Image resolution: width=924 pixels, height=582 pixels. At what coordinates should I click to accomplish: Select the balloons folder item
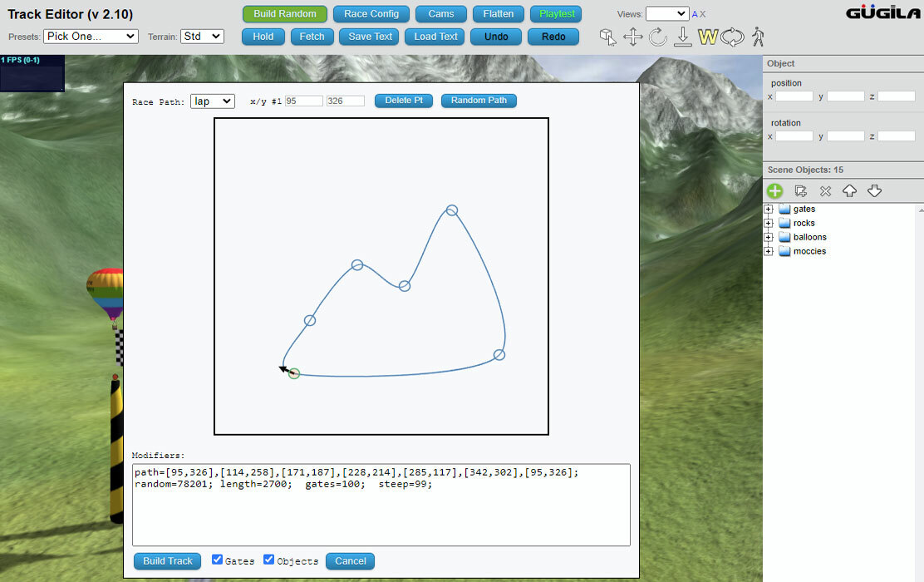pos(809,237)
